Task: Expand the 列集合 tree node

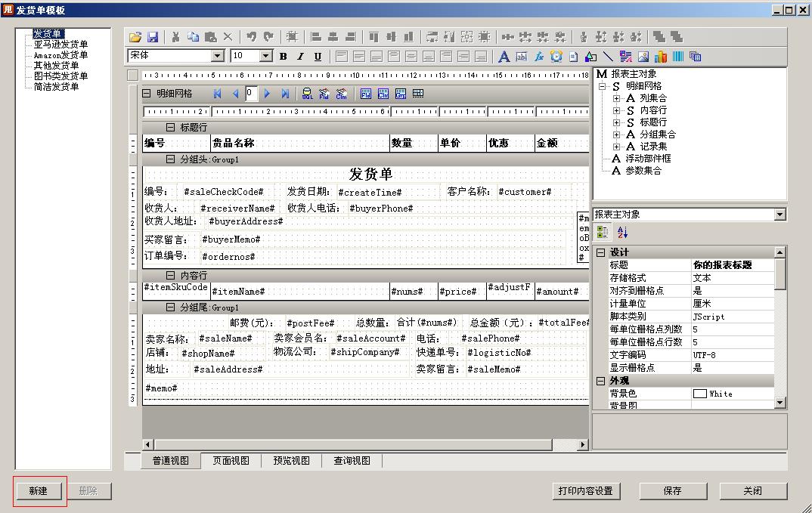Action: point(616,98)
